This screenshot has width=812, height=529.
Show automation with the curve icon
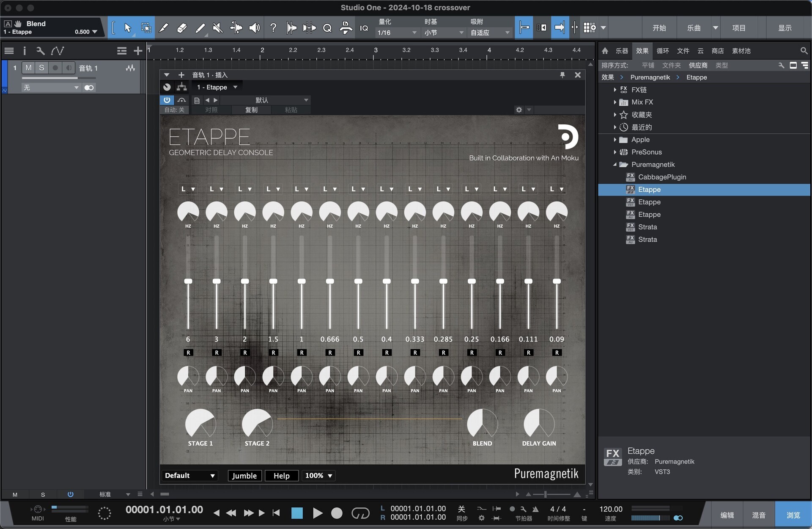[x=58, y=51]
